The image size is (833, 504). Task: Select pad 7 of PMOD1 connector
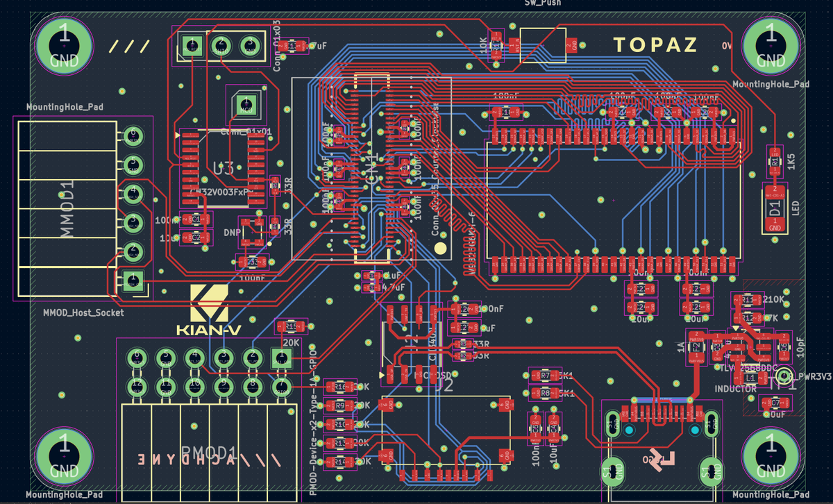pyautogui.click(x=281, y=387)
